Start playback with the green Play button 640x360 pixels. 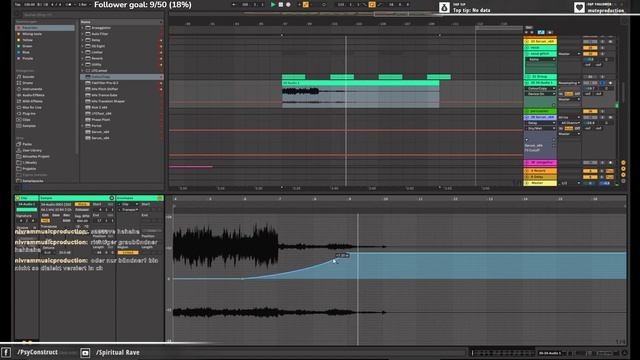(x=273, y=4)
